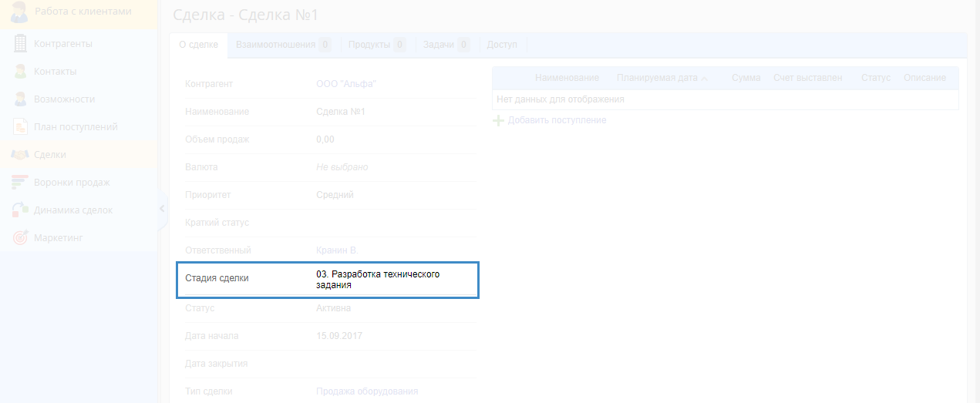Sort by Планируемая дата column header
The height and width of the screenshot is (403, 980).
point(656,78)
